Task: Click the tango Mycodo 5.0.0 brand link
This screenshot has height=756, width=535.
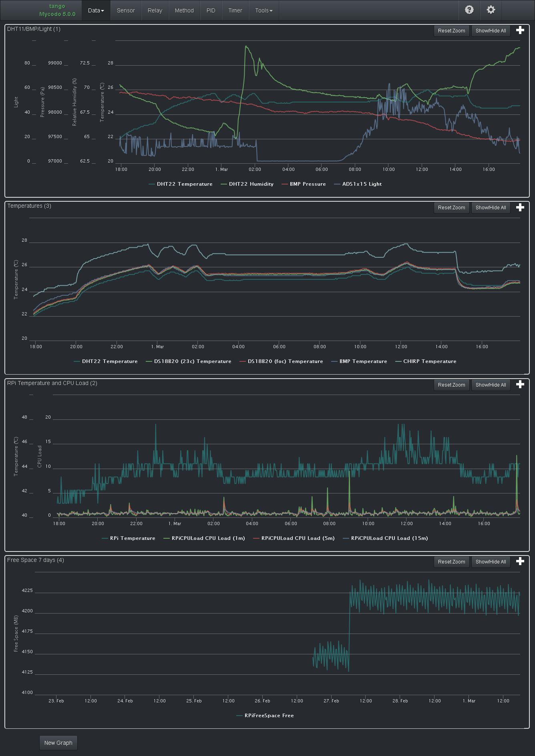Action: (x=57, y=10)
